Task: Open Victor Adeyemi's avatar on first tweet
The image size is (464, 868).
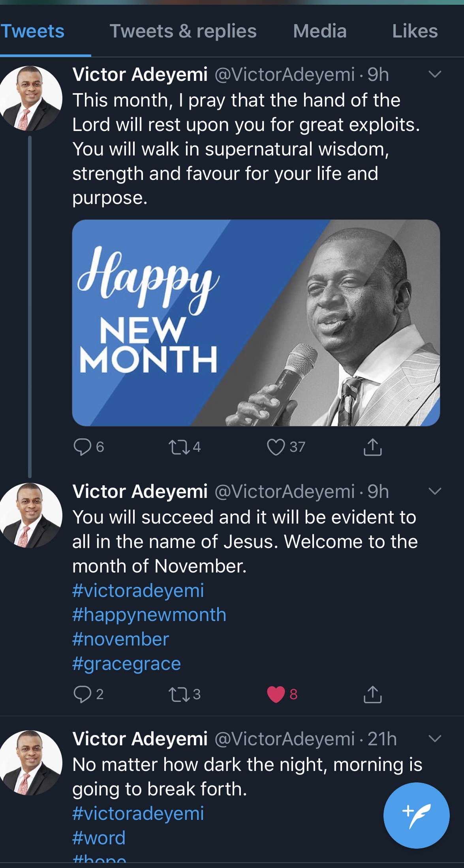Action: pyautogui.click(x=30, y=98)
